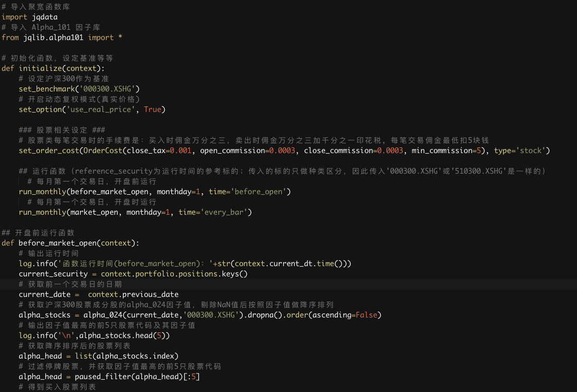
Task: Click 'min_commission=5' parameter
Action: 446,151
